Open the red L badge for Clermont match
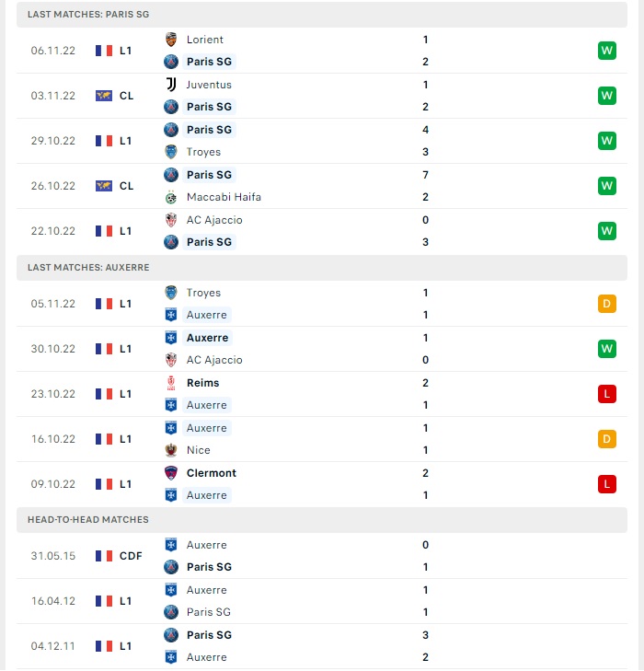Viewport: 644px width, 671px height. 607,484
